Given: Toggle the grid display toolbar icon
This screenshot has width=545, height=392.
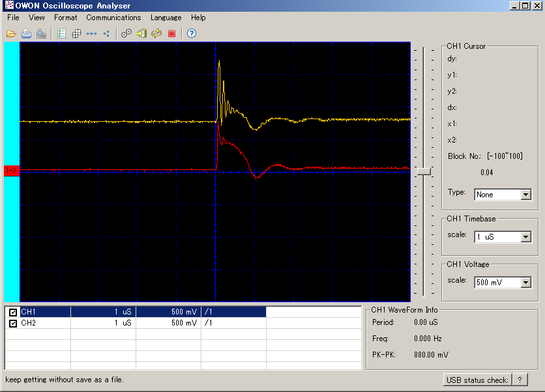Looking at the screenshot, I should [76, 34].
